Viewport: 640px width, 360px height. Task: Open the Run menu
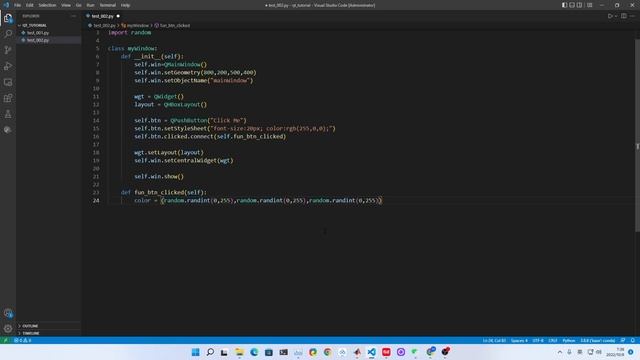[90, 5]
